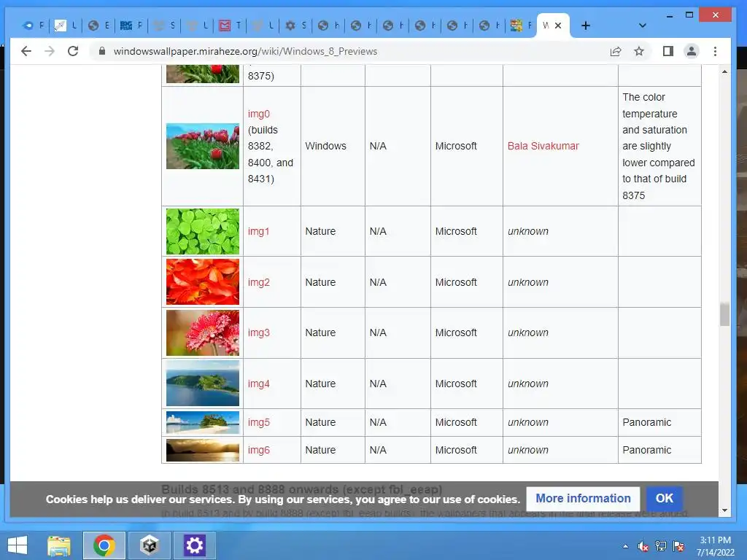Open the taskbar clock showing 3:11 PM
747x560 pixels.
(x=715, y=546)
